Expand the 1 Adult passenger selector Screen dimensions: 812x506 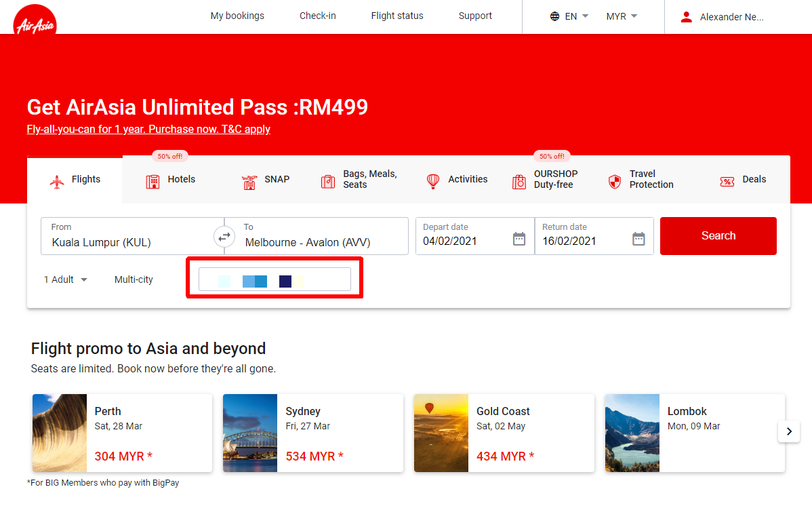tap(66, 279)
